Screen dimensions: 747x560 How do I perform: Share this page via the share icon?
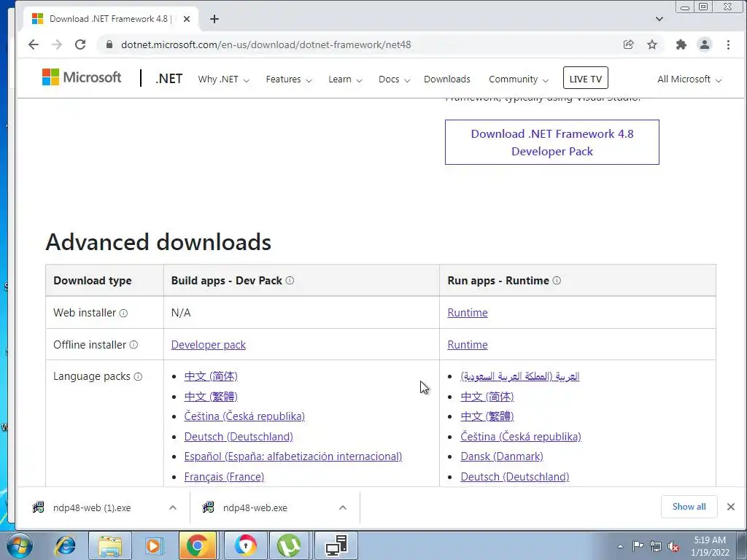[628, 44]
